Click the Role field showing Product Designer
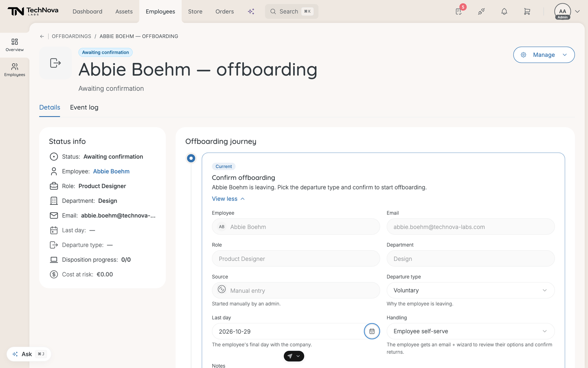 click(296, 258)
